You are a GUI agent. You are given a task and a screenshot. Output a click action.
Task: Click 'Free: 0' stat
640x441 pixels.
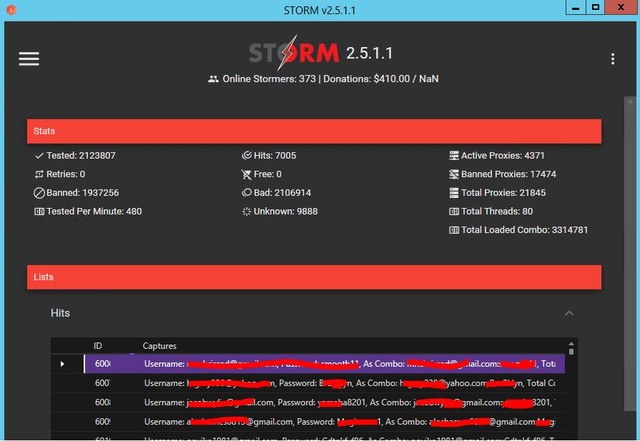[267, 174]
